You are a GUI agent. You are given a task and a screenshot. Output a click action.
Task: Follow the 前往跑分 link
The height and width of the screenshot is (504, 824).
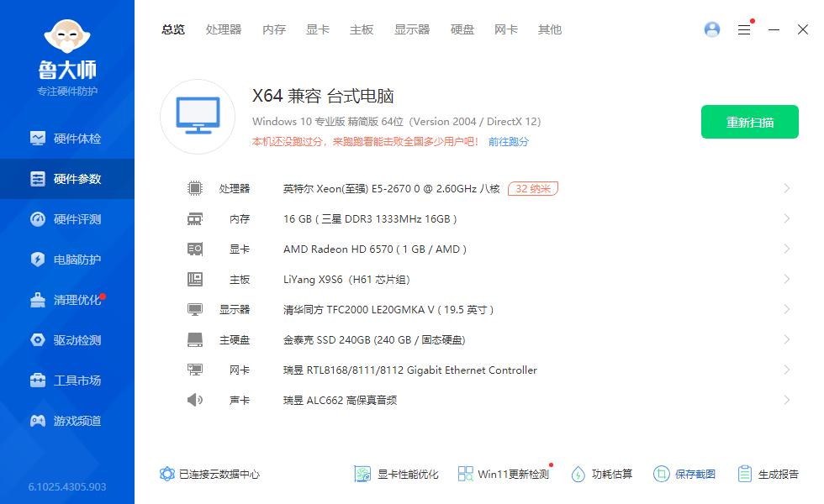pos(509,142)
